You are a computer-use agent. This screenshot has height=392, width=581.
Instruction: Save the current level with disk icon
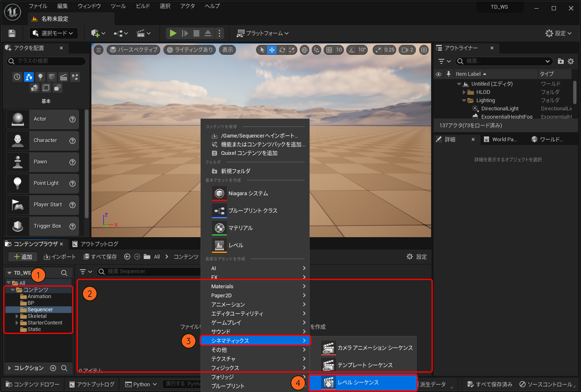pos(12,33)
